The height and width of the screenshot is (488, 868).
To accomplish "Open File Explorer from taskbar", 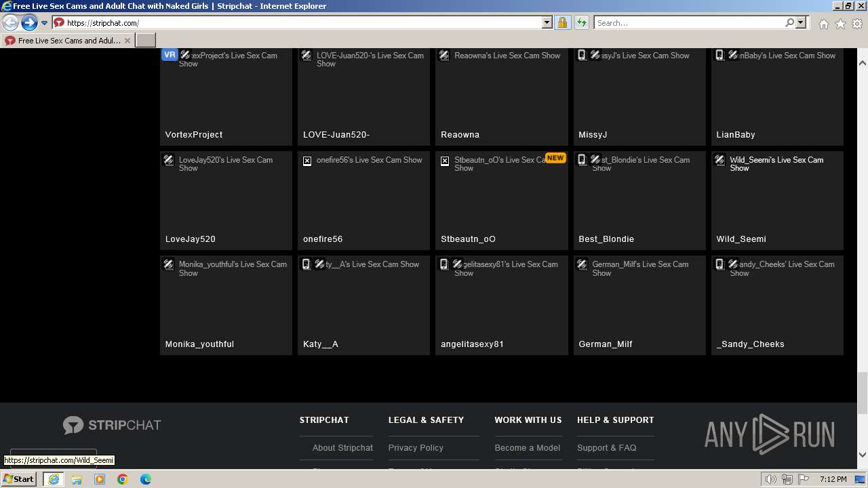I will pos(77,479).
